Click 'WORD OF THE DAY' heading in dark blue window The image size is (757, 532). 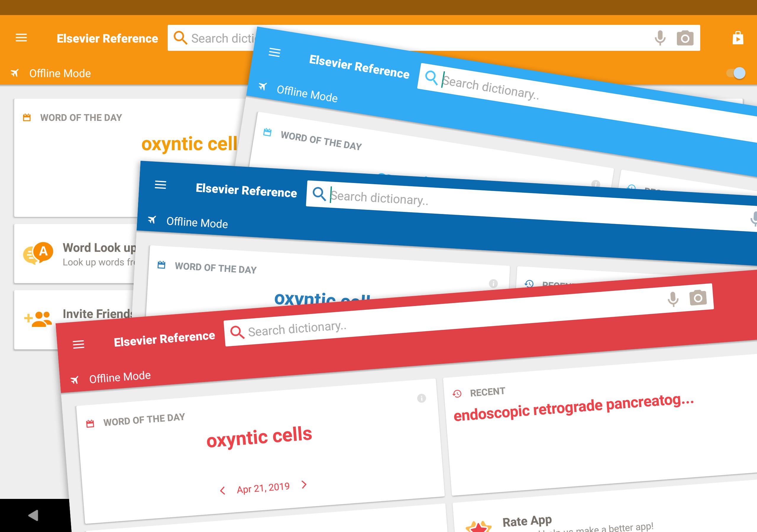[216, 268]
